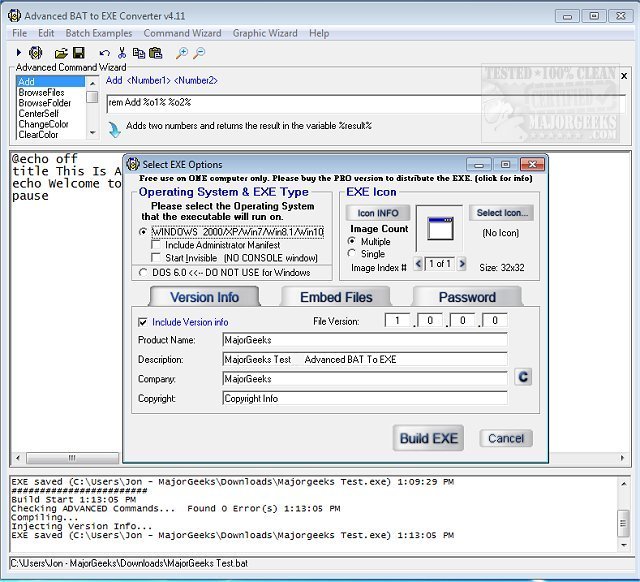Select BrowseFiles in command list
Image resolution: width=640 pixels, height=582 pixels.
click(51, 92)
